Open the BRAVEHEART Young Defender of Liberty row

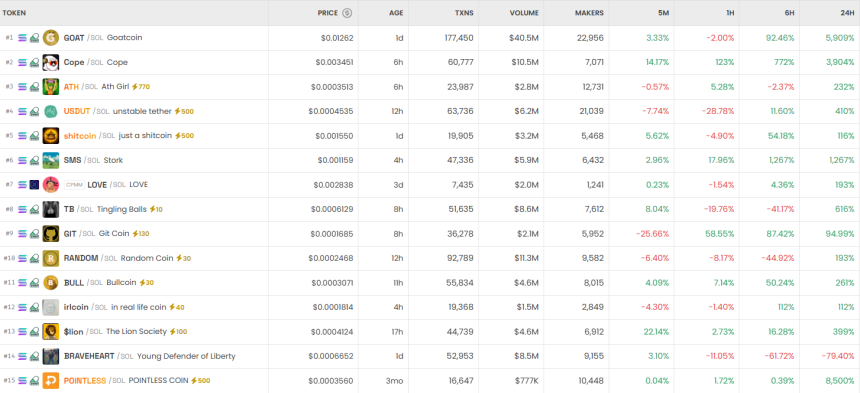click(430, 356)
